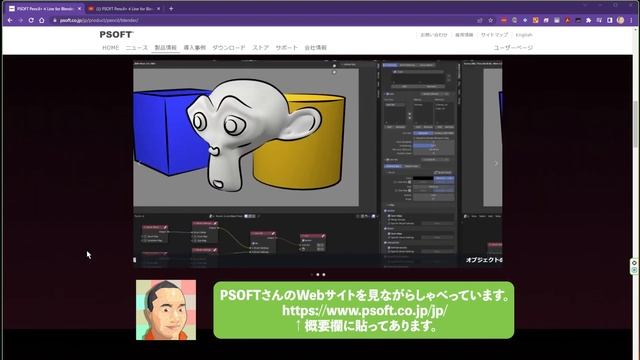Open the ストア menu item
The height and width of the screenshot is (360, 640).
point(260,48)
